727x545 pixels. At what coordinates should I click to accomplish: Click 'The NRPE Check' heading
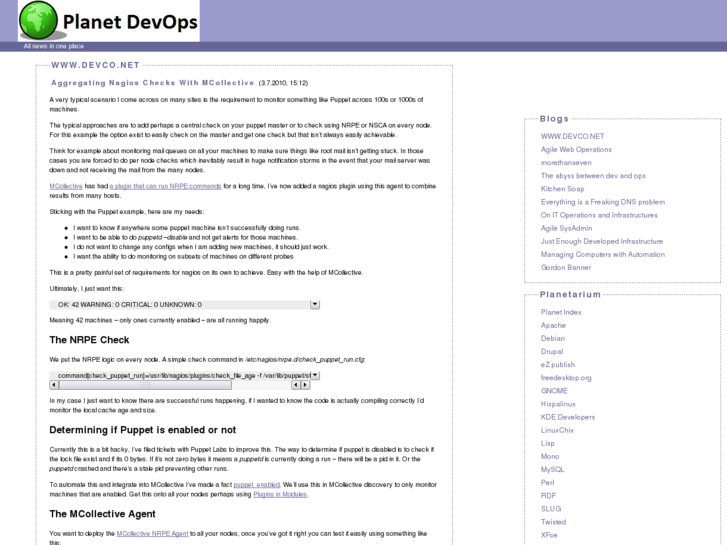[x=89, y=340]
